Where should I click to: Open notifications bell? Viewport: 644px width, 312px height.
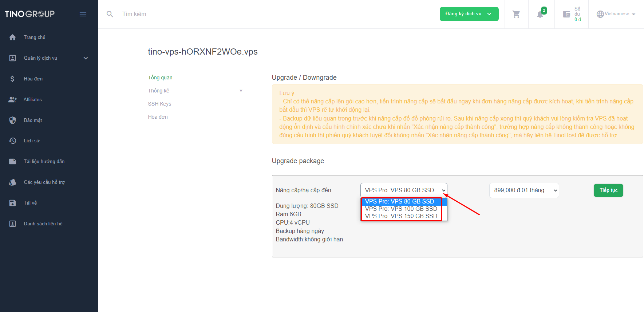540,14
